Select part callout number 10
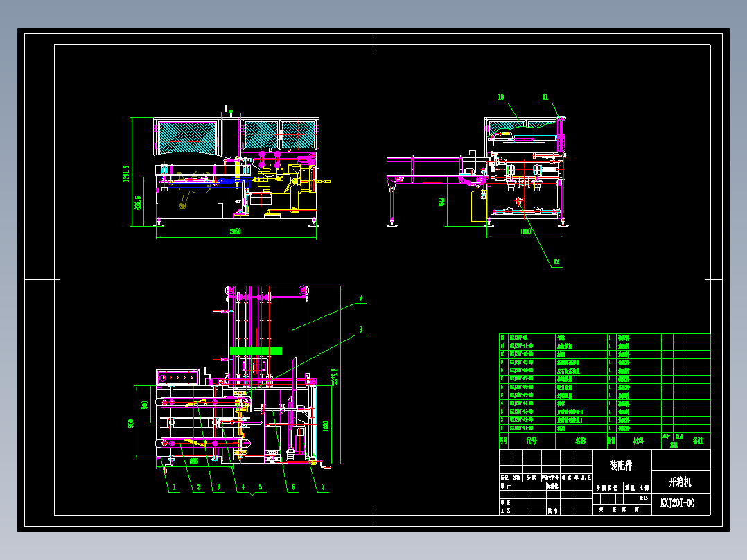 (x=501, y=97)
